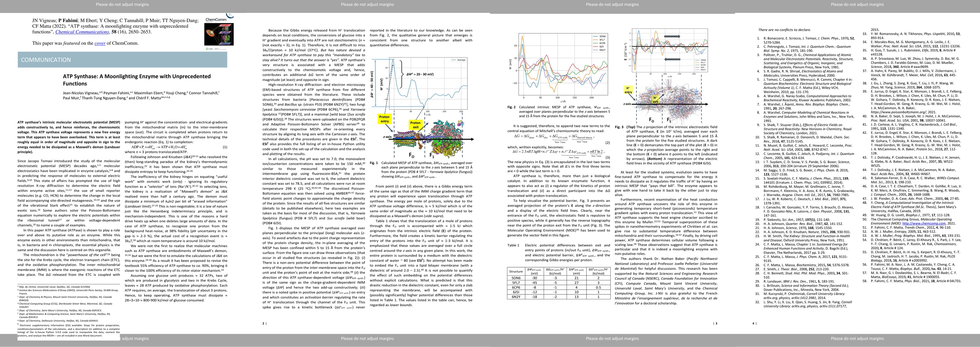Follow the blue "cover" hyperlink
980x347 pixels.
[x=100, y=43]
